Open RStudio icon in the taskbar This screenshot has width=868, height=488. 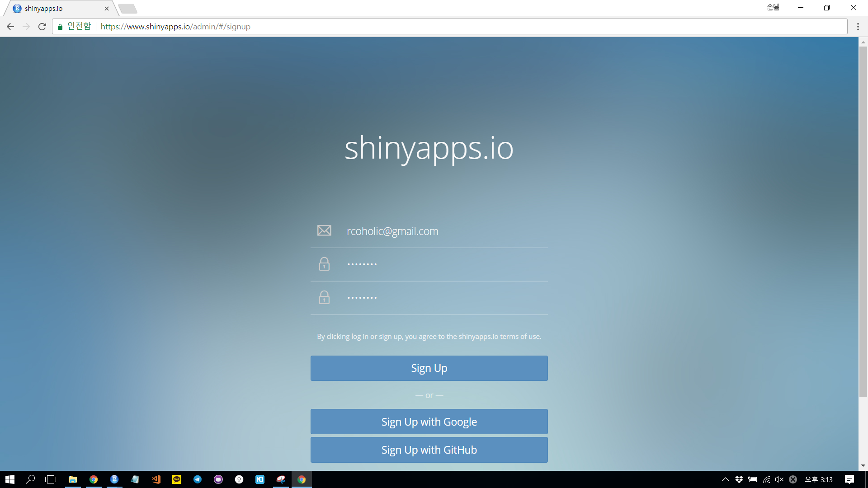(x=114, y=479)
